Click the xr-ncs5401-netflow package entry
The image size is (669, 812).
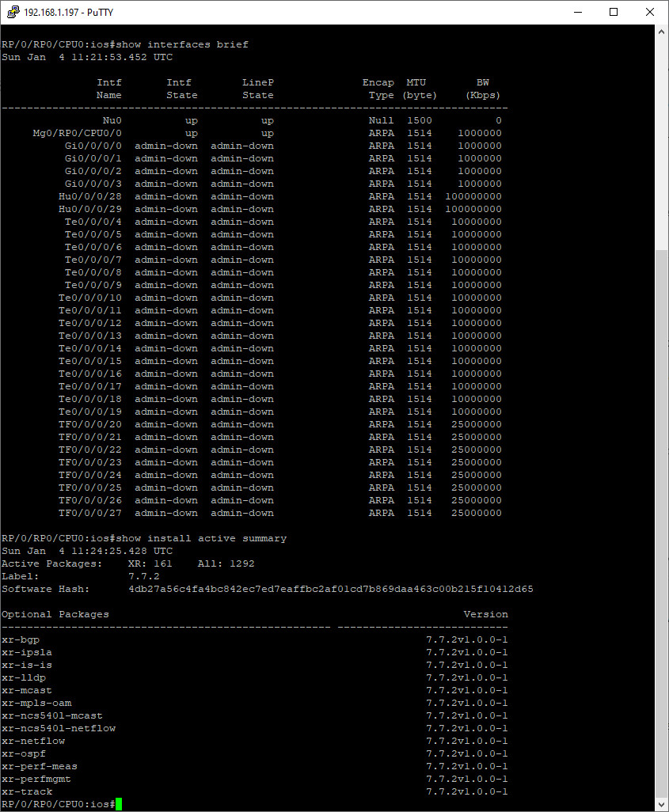click(x=58, y=728)
